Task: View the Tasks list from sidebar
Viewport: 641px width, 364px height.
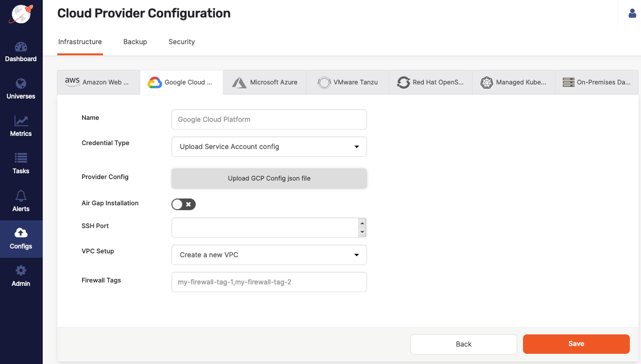Action: pyautogui.click(x=21, y=163)
